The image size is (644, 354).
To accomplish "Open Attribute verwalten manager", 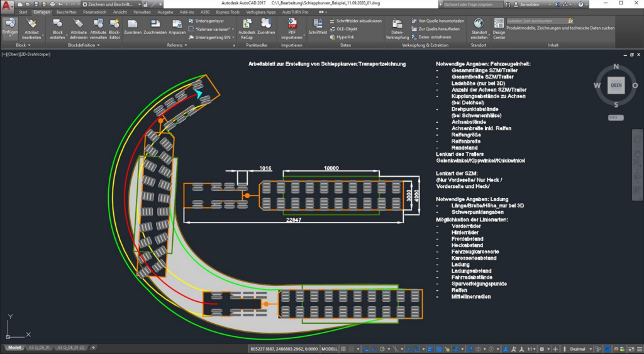I will 98,28.
